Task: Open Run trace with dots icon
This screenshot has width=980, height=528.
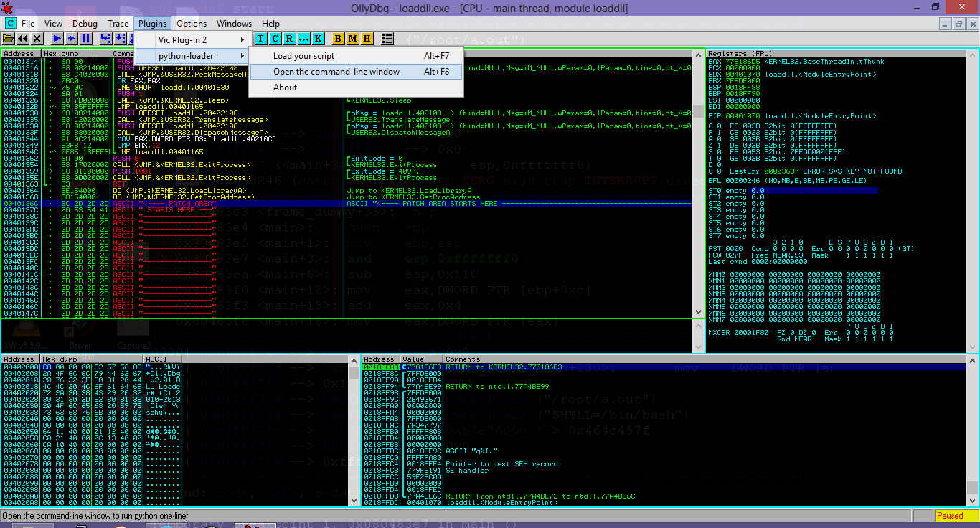Action: [x=303, y=38]
